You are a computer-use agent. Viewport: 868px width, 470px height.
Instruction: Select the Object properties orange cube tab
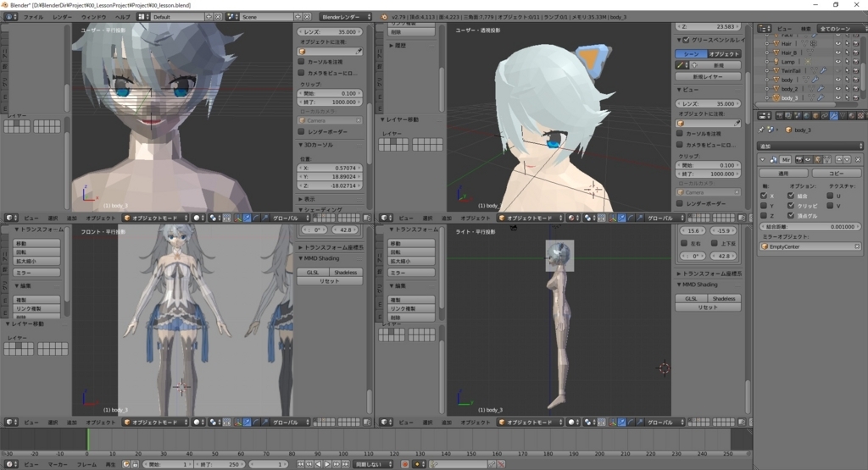pyautogui.click(x=815, y=116)
